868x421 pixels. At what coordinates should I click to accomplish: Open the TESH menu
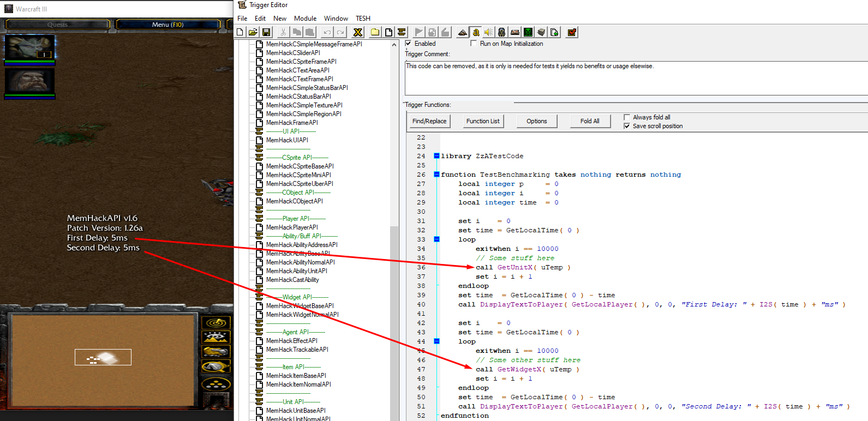click(x=363, y=19)
